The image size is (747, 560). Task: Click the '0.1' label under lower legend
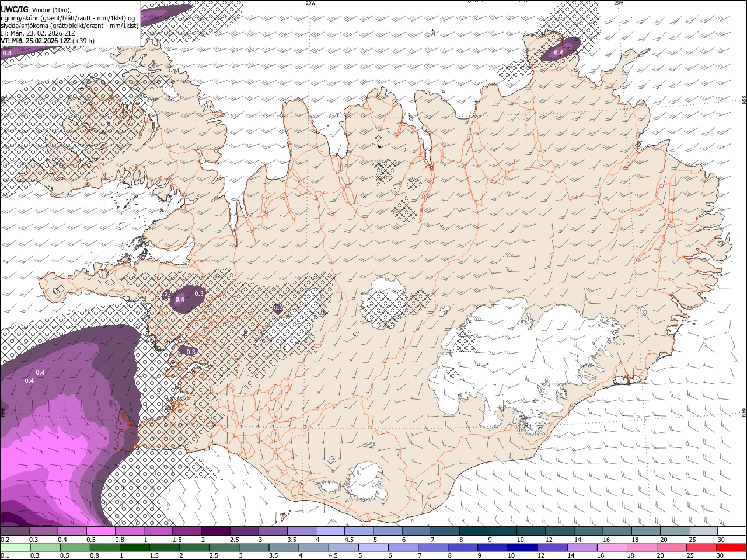click(5, 555)
